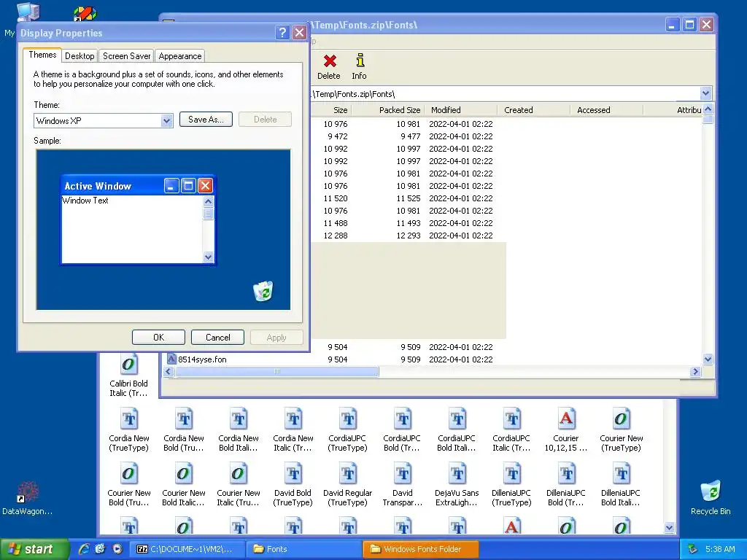Sort 7-Zip list by Packed Size column
The height and width of the screenshot is (560, 747).
(x=388, y=110)
